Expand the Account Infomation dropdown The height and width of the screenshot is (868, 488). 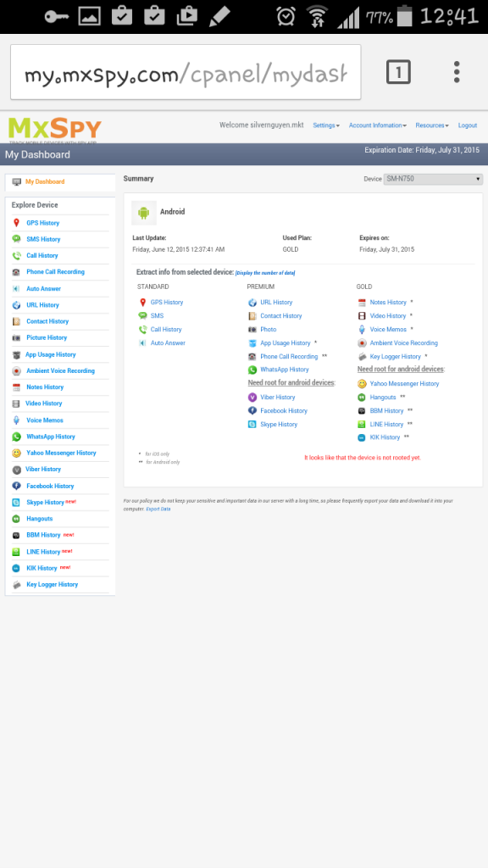(x=377, y=125)
